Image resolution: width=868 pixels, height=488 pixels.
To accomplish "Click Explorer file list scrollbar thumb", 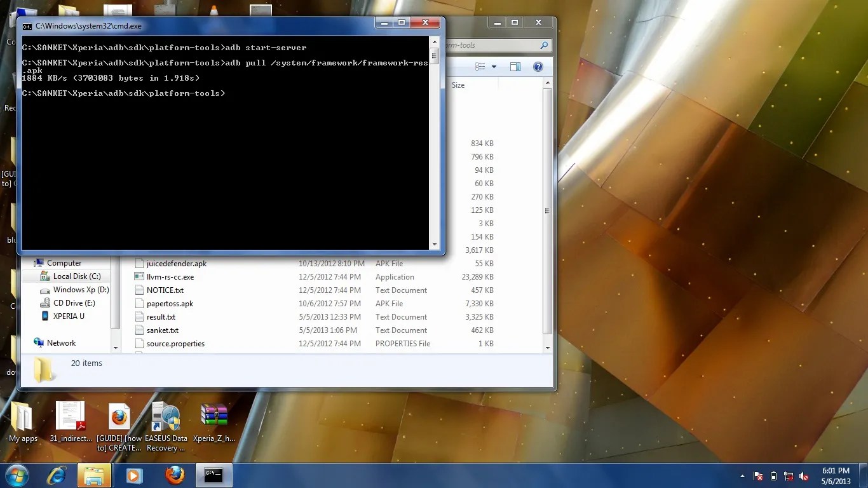I will tap(547, 212).
